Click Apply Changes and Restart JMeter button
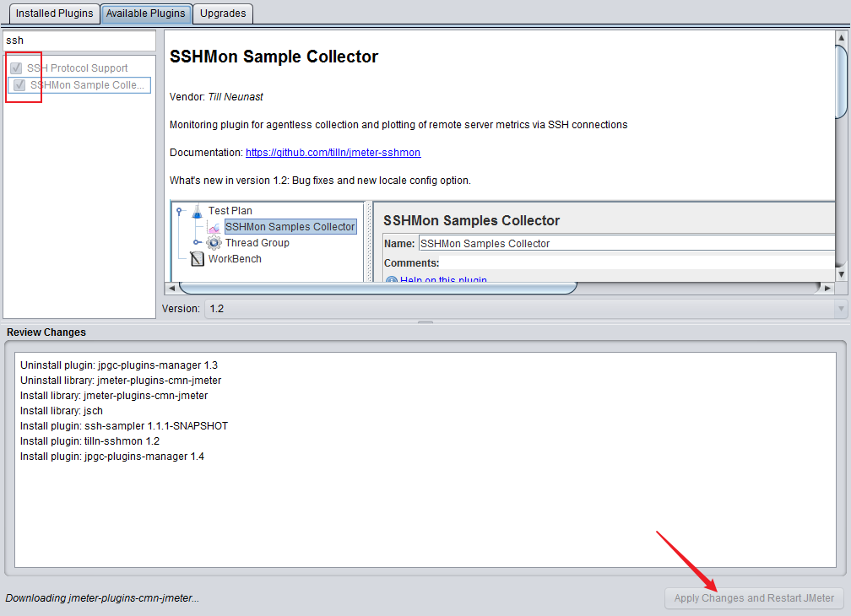Screen dimensions: 851x616 [754, 598]
